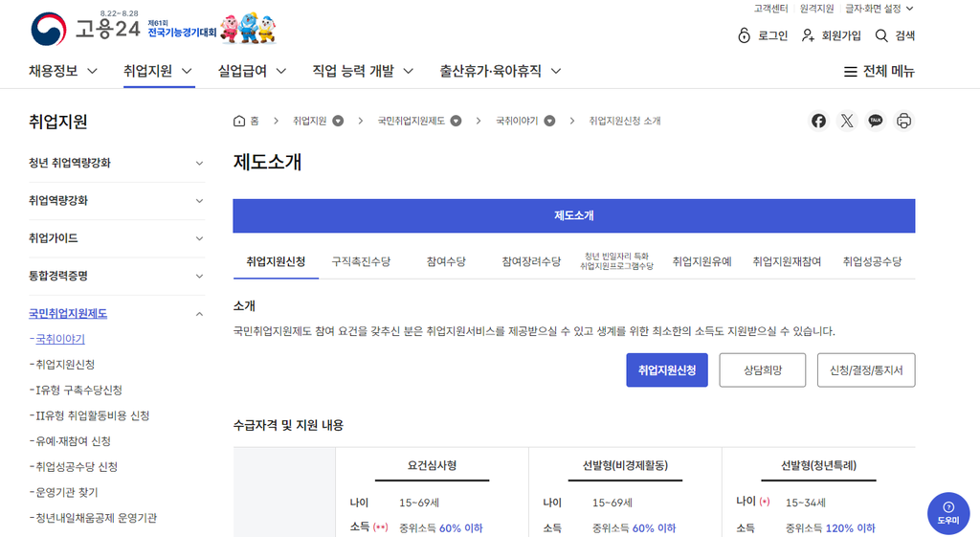This screenshot has height=537, width=980.
Task: Open 고객센터 link
Action: pyautogui.click(x=770, y=9)
